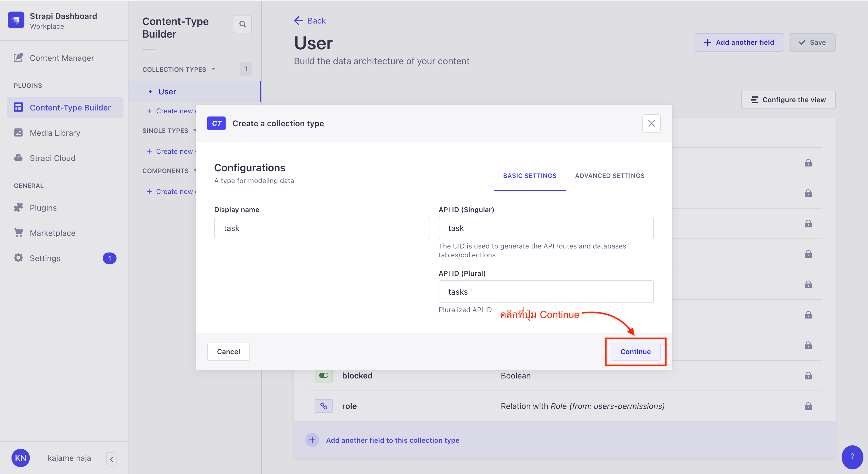This screenshot has height=474, width=868.
Task: Switch to the Advanced Settings tab
Action: click(609, 175)
